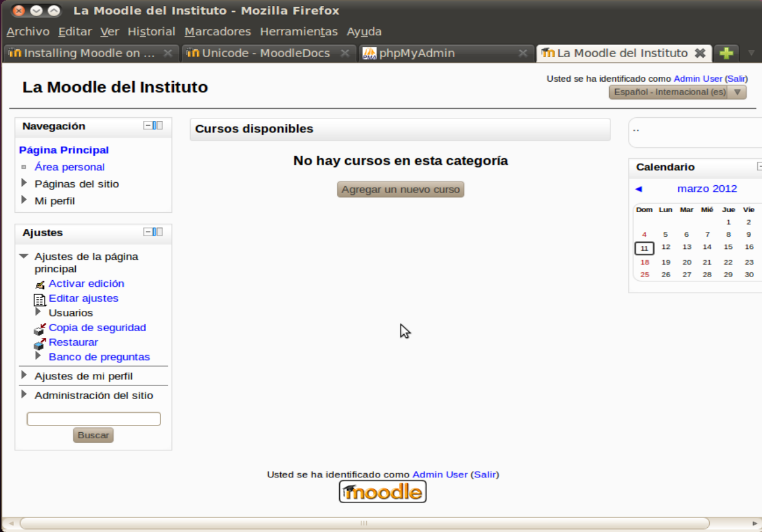
Task: Click the Activar edición pencil icon
Action: (x=40, y=284)
